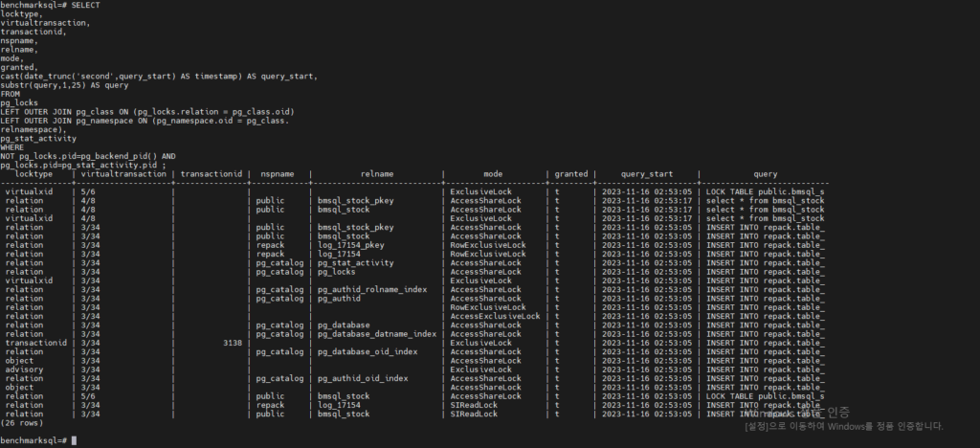Click the virtualtransaction column header
The height and width of the screenshot is (448, 980).
(120, 174)
